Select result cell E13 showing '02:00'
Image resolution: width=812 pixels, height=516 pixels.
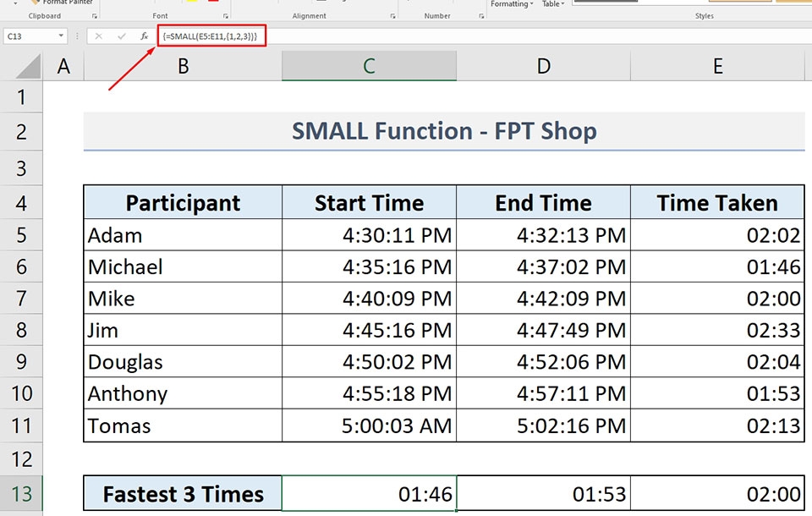point(718,494)
